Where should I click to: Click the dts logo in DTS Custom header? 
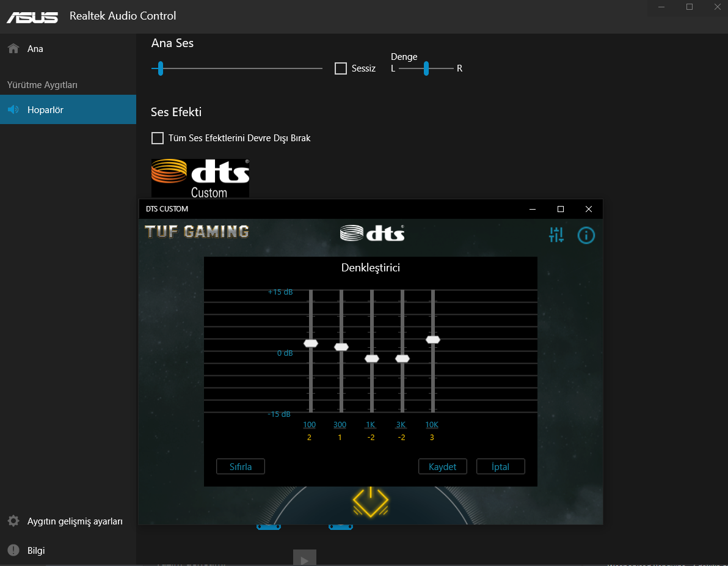(372, 233)
